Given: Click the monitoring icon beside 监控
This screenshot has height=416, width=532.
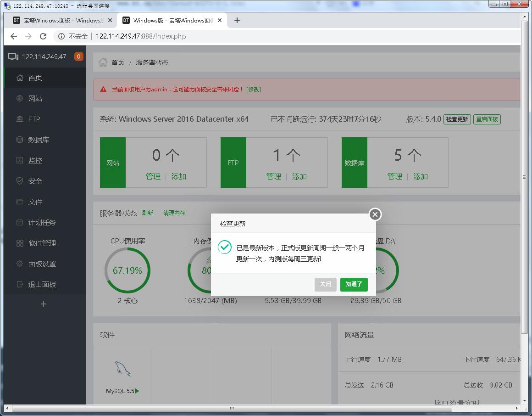Looking at the screenshot, I should point(20,160).
